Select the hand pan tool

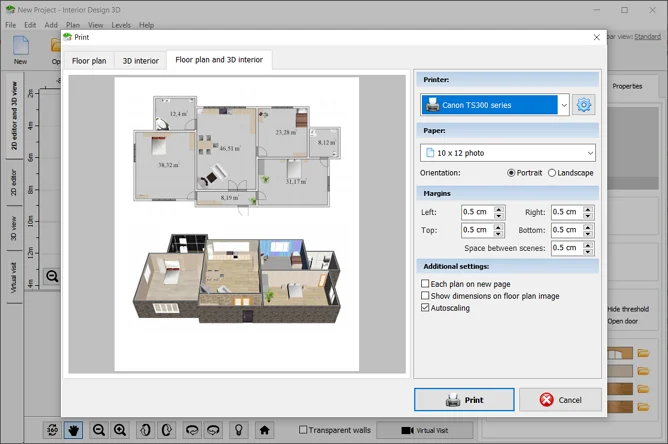[73, 430]
